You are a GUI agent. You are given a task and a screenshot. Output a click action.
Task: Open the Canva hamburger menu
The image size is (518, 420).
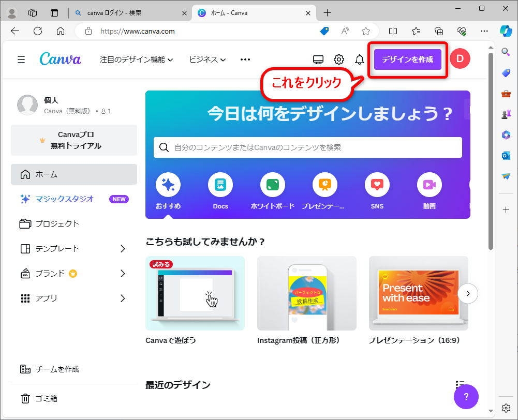[21, 59]
